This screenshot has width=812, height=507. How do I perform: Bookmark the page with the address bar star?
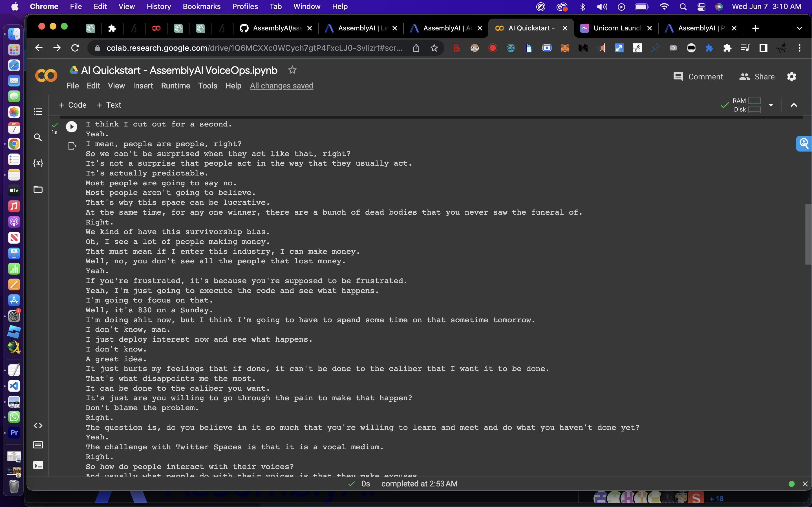(434, 48)
